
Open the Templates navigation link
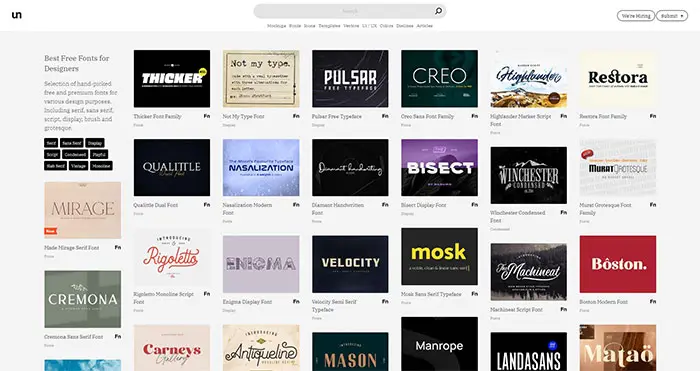click(x=329, y=26)
